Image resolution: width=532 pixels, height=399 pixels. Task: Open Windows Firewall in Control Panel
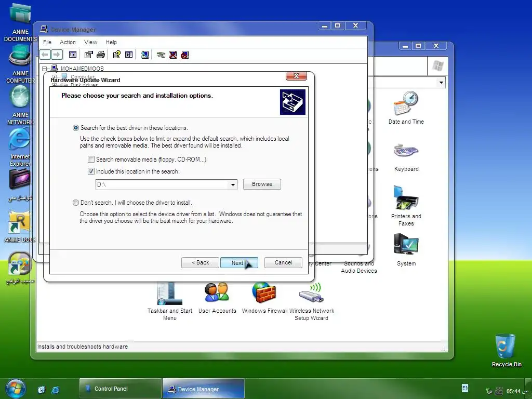tap(264, 298)
